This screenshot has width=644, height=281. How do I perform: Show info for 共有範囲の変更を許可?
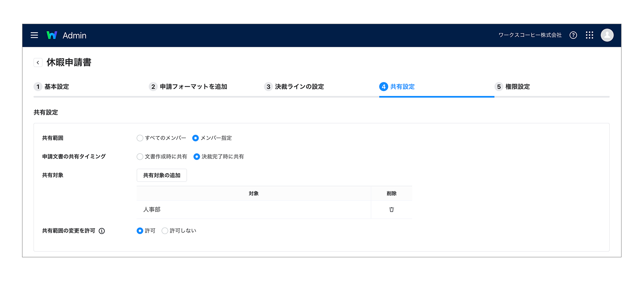click(102, 231)
